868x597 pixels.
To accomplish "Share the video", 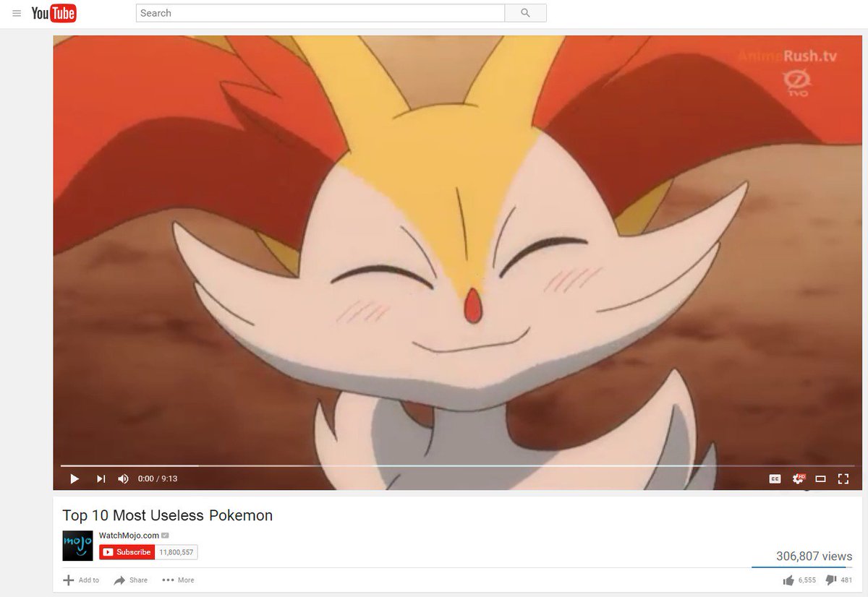I will tap(131, 580).
